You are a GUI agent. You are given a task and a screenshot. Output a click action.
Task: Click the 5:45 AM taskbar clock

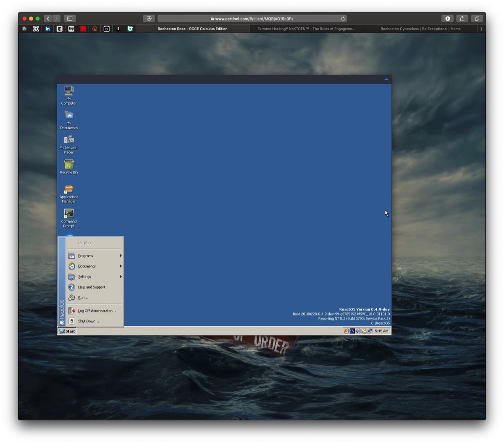pos(381,331)
